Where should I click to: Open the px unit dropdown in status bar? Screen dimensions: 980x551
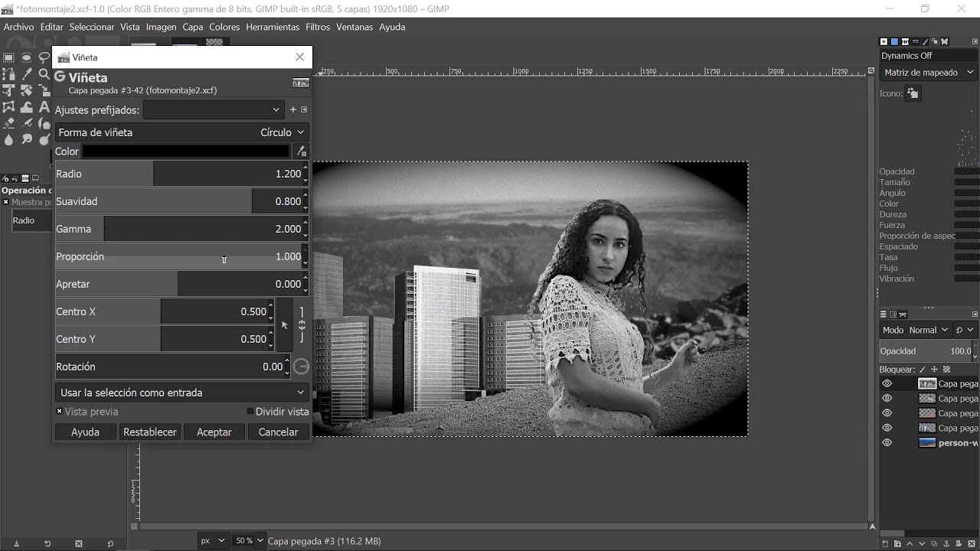pos(213,541)
